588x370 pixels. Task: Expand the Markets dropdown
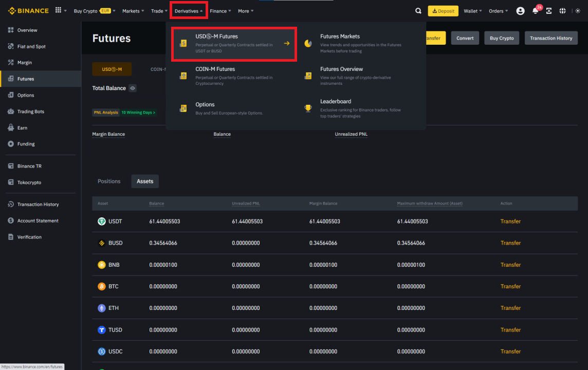tap(133, 11)
